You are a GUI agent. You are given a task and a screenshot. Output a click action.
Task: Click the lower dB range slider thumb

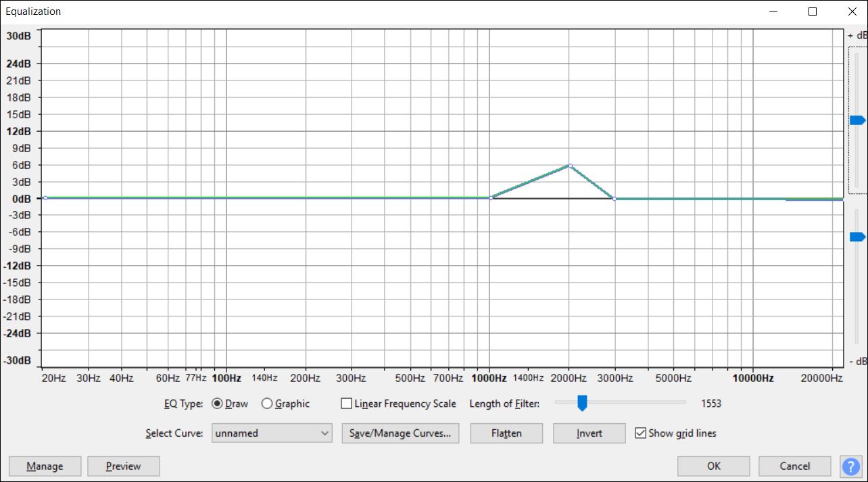coord(857,236)
